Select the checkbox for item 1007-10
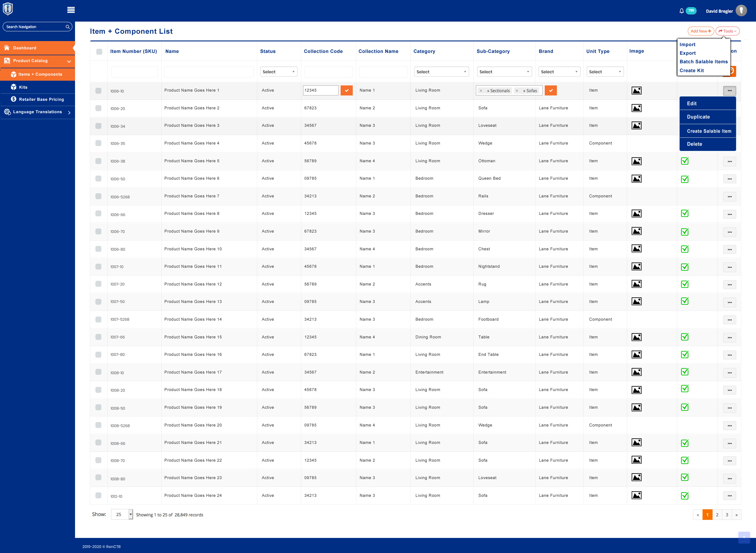 pos(98,267)
